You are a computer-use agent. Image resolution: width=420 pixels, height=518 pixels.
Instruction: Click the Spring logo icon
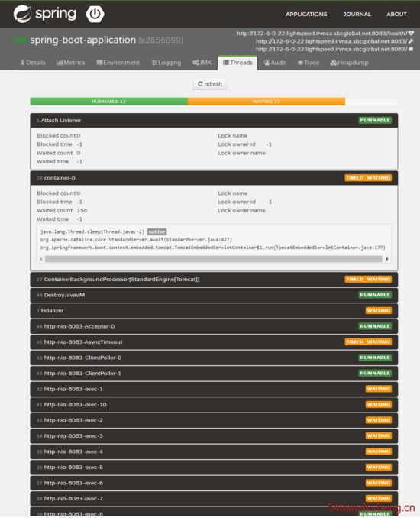point(22,14)
